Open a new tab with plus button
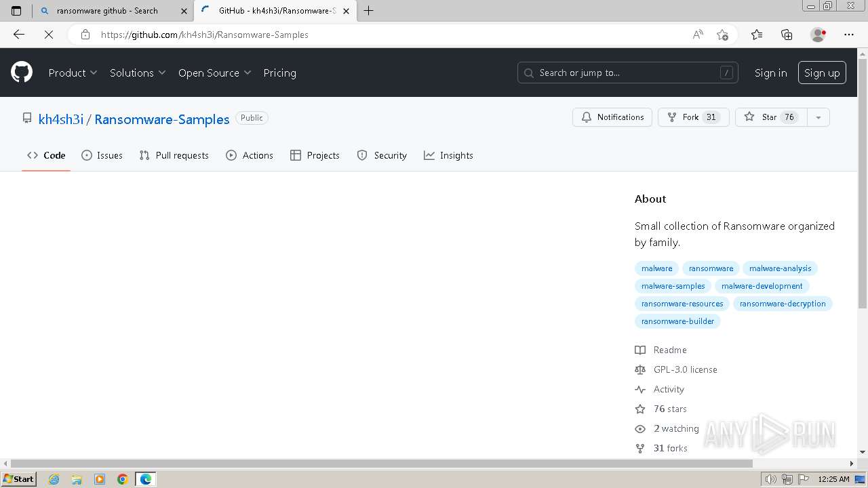The height and width of the screenshot is (488, 868). click(368, 10)
